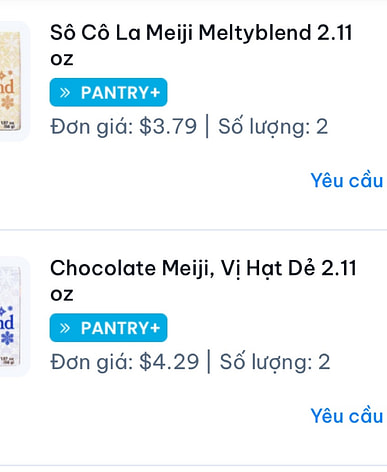The width and height of the screenshot is (387, 472).
Task: Tap the orange snowflake on Meltyblend package image
Action: (7, 102)
